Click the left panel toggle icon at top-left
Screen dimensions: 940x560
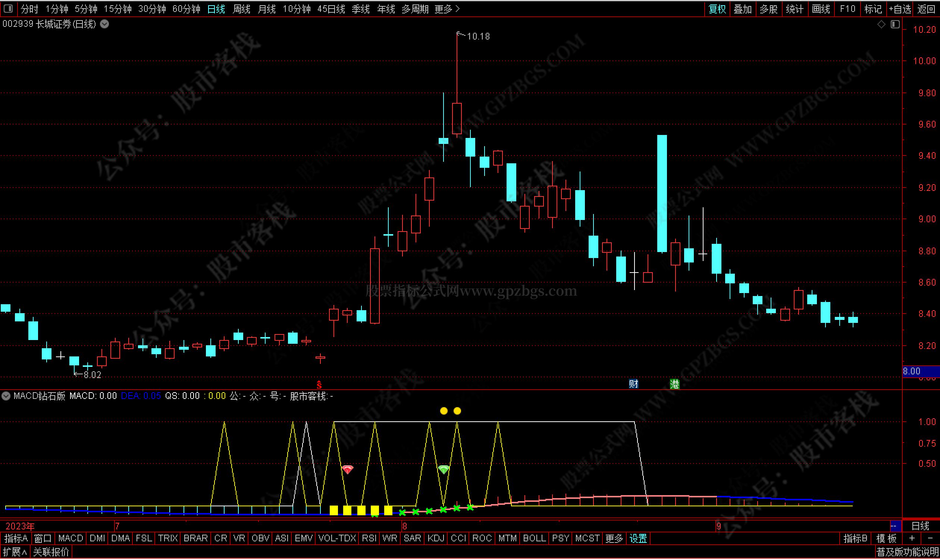(8, 8)
